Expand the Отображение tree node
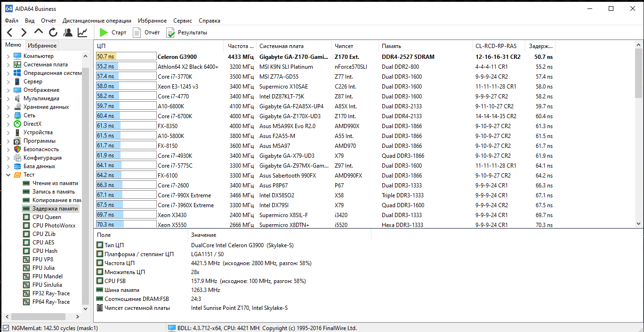 [x=8, y=90]
